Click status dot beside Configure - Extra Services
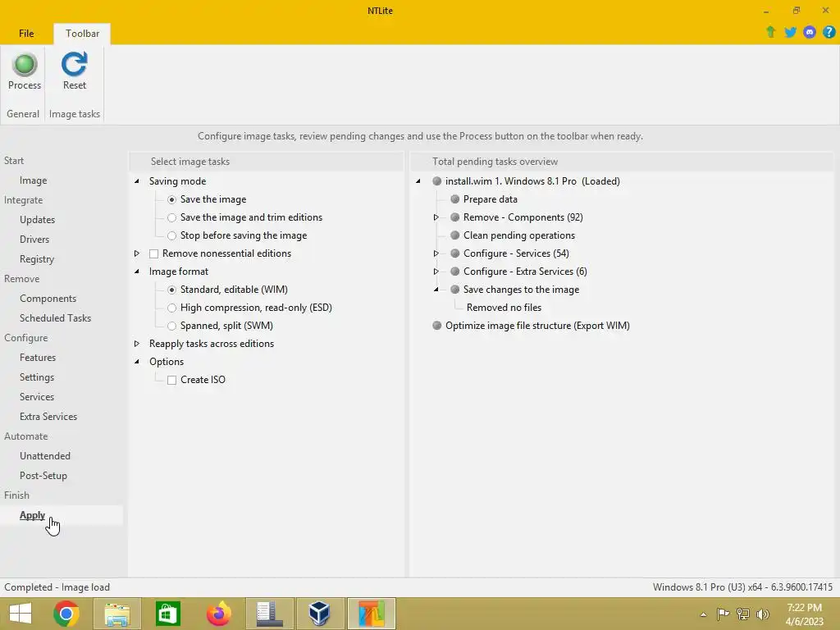 [x=454, y=272]
